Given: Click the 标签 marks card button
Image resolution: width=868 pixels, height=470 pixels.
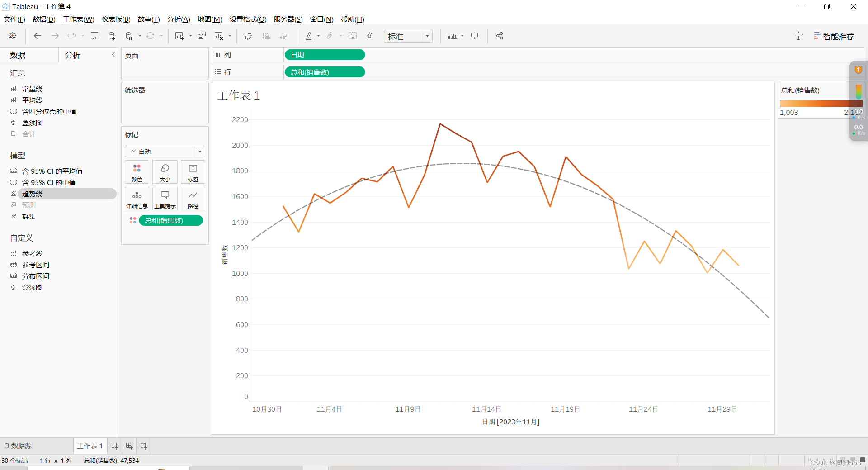Looking at the screenshot, I should [193, 172].
